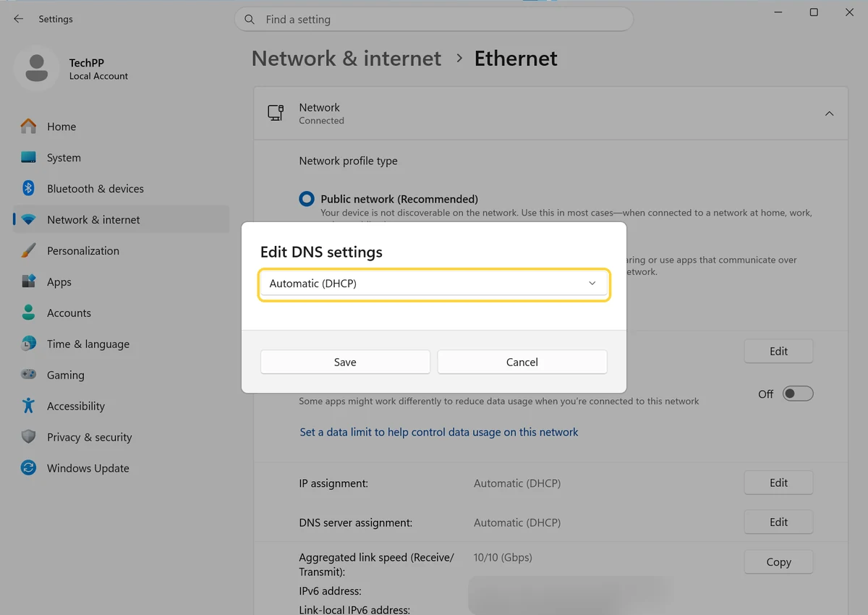Click the Network & internet wifi icon

coord(28,219)
